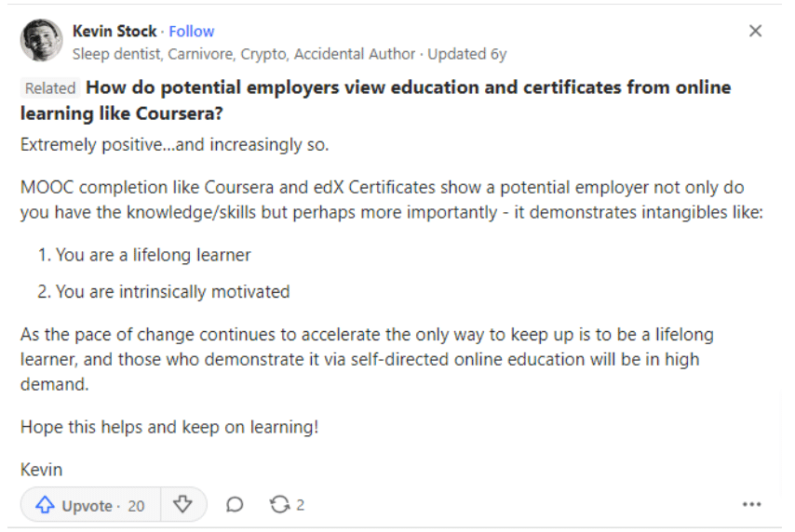Open Kevin Stock's profile picture
The width and height of the screenshot is (795, 532).
(x=42, y=40)
